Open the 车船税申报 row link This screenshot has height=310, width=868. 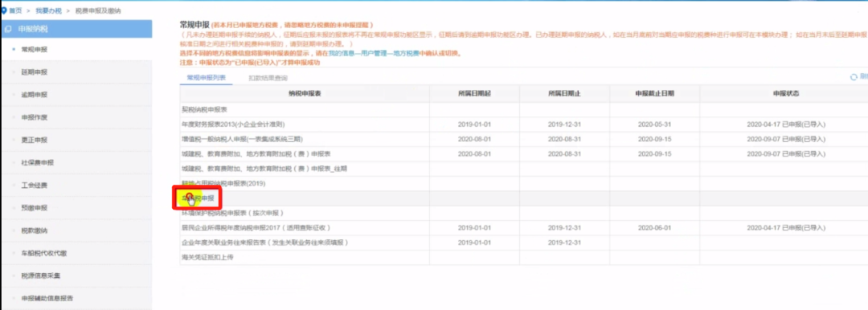(x=198, y=198)
